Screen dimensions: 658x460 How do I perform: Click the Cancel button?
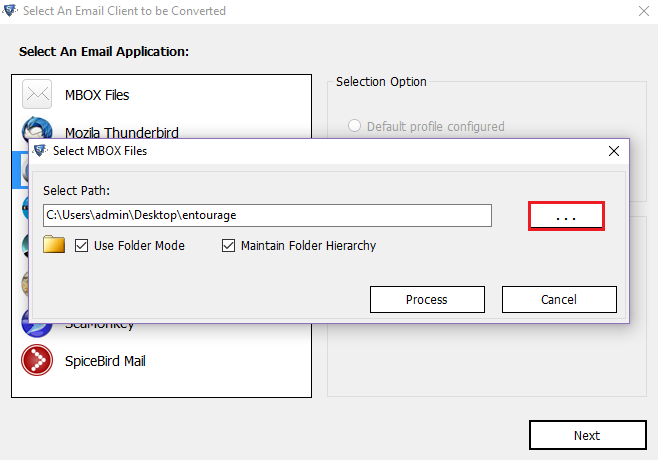click(x=559, y=300)
